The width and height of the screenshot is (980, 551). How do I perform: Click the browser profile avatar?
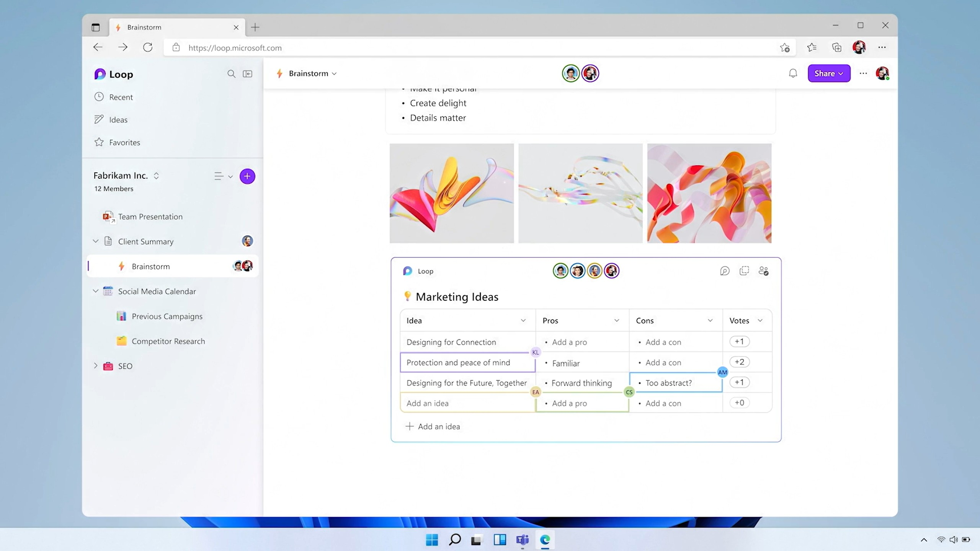click(859, 47)
